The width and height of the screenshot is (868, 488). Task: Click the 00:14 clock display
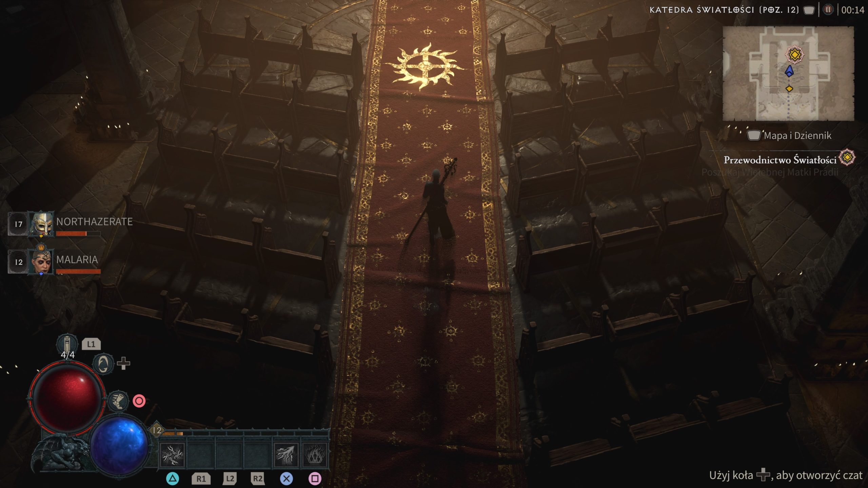pos(853,10)
